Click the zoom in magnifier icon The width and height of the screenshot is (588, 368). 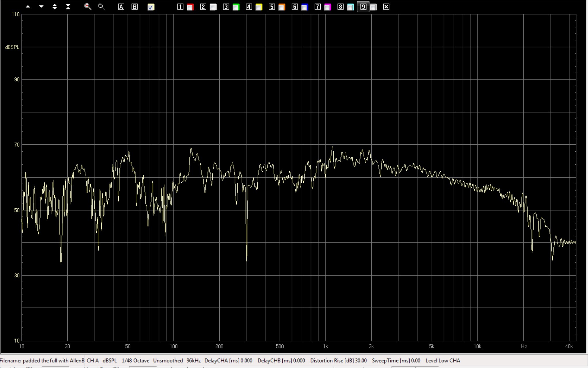(x=88, y=7)
